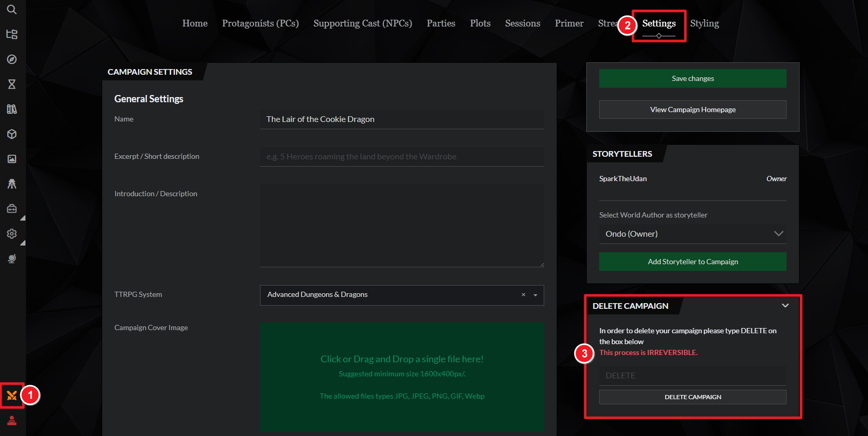Open the crossed-swords campaign icon
Image resolution: width=868 pixels, height=436 pixels.
pyautogui.click(x=11, y=396)
